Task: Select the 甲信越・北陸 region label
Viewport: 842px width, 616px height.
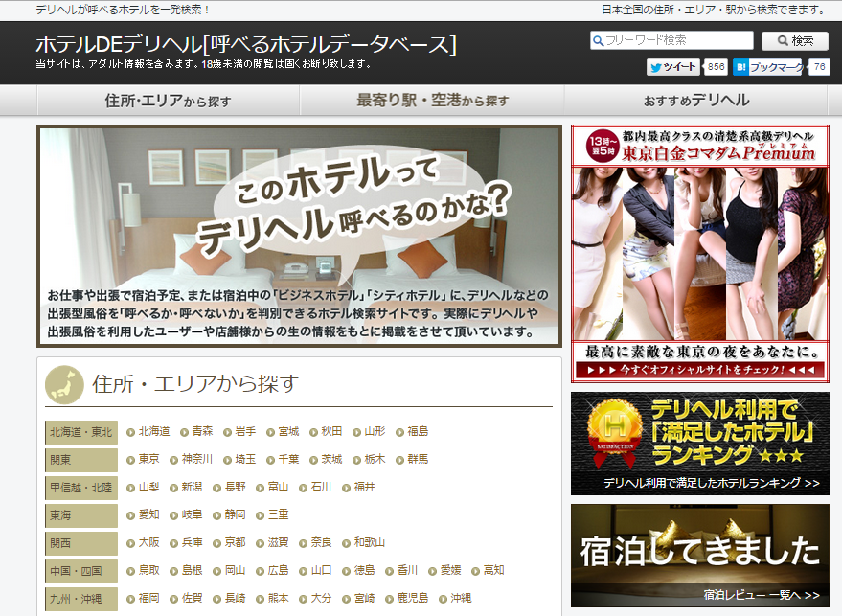Action: [x=81, y=489]
